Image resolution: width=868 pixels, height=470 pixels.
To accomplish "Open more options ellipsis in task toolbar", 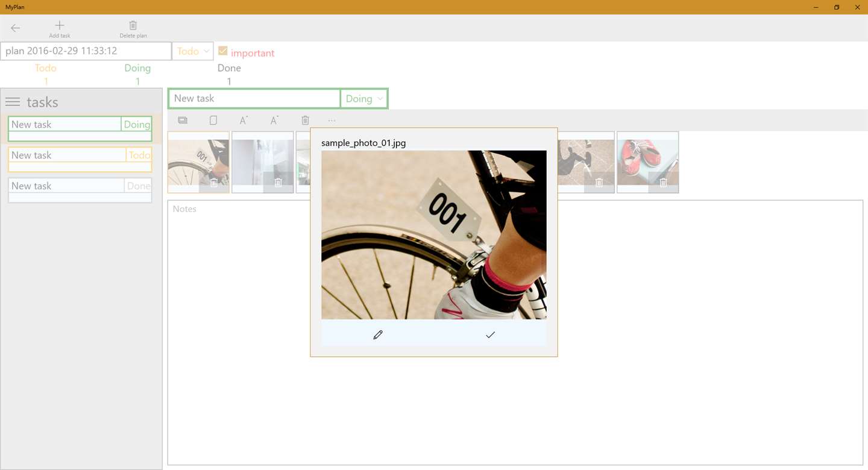I will pyautogui.click(x=332, y=121).
